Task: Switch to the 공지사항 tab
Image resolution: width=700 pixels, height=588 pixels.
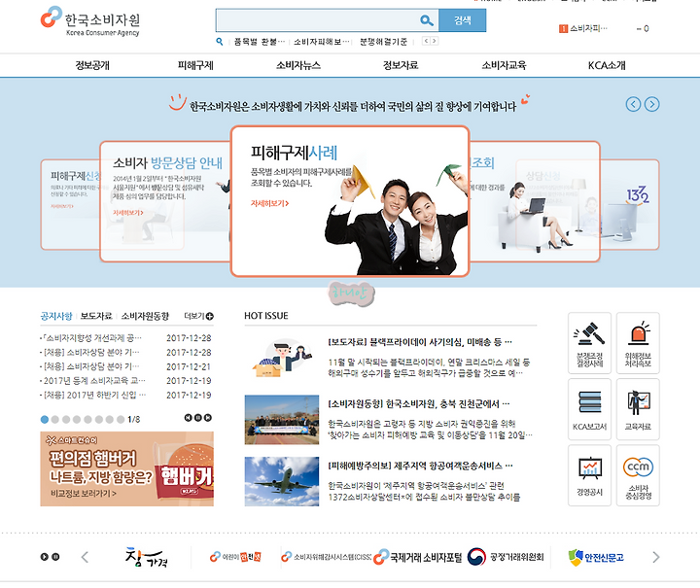Action: pos(56,316)
